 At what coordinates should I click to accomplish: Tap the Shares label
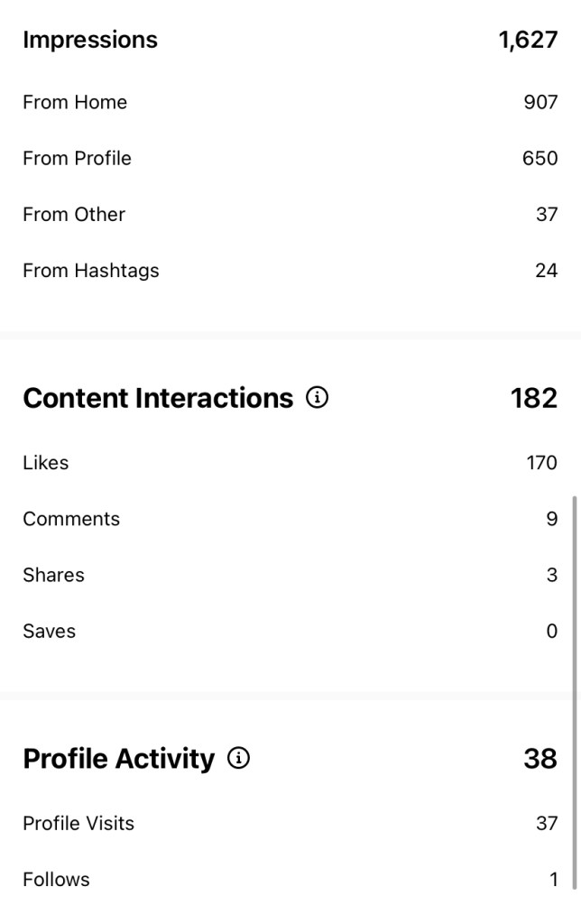pos(53,575)
